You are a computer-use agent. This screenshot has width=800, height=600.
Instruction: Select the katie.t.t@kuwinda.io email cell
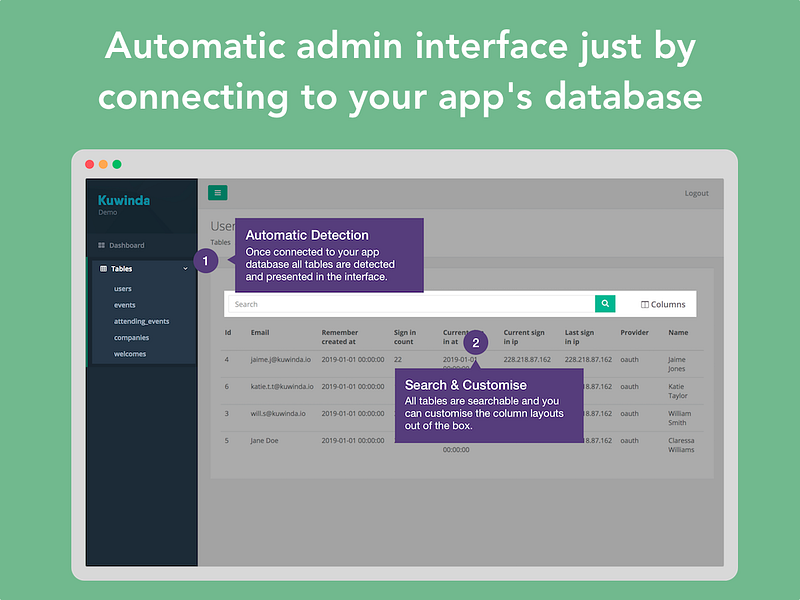(x=282, y=387)
